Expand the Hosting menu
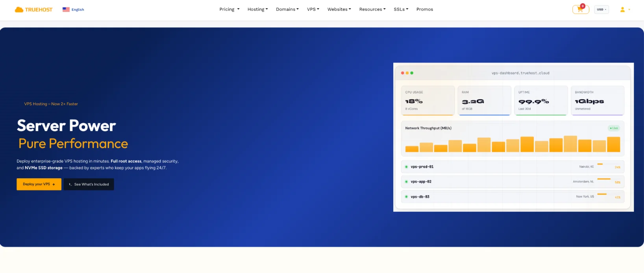The height and width of the screenshot is (273, 644). [x=258, y=9]
